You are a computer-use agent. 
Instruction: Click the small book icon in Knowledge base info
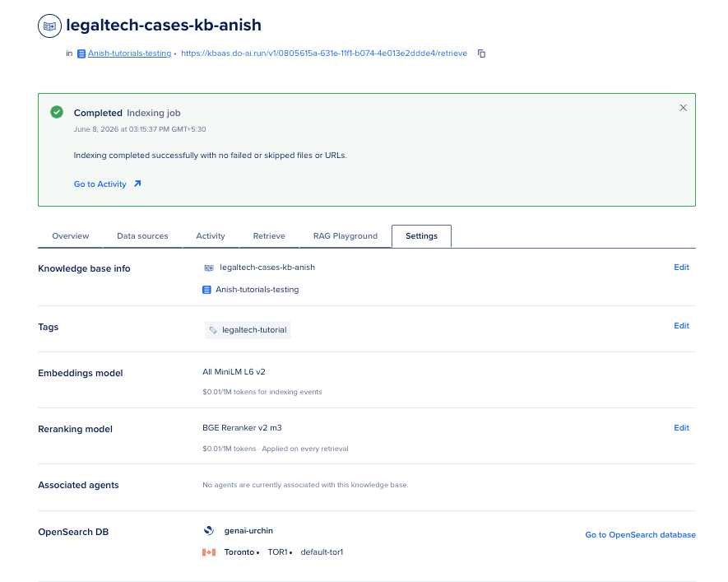click(x=209, y=268)
